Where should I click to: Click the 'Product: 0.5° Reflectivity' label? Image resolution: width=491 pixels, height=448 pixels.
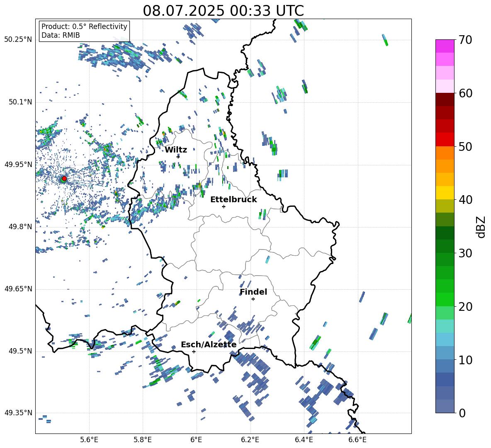[x=84, y=27]
